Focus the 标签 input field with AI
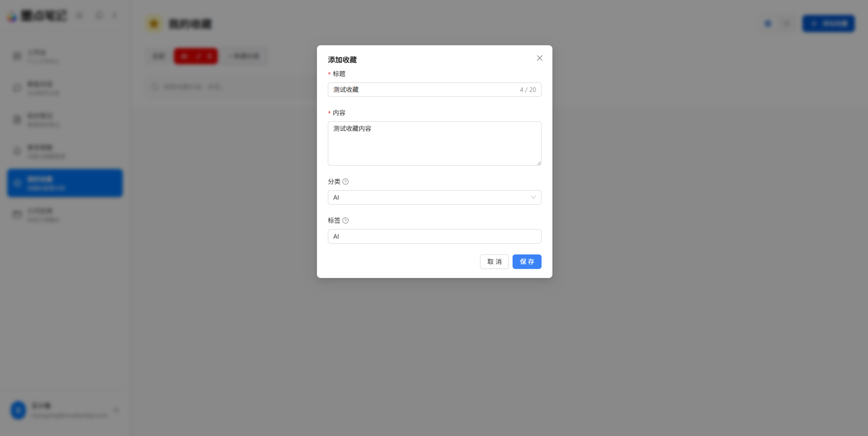868x436 pixels. (x=434, y=236)
